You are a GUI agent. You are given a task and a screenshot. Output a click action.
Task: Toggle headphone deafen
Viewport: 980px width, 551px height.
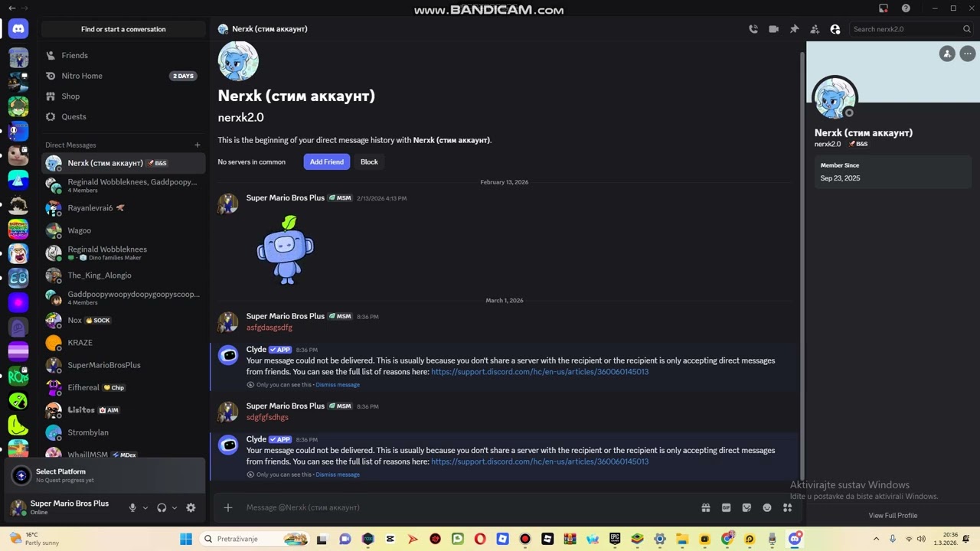162,507
